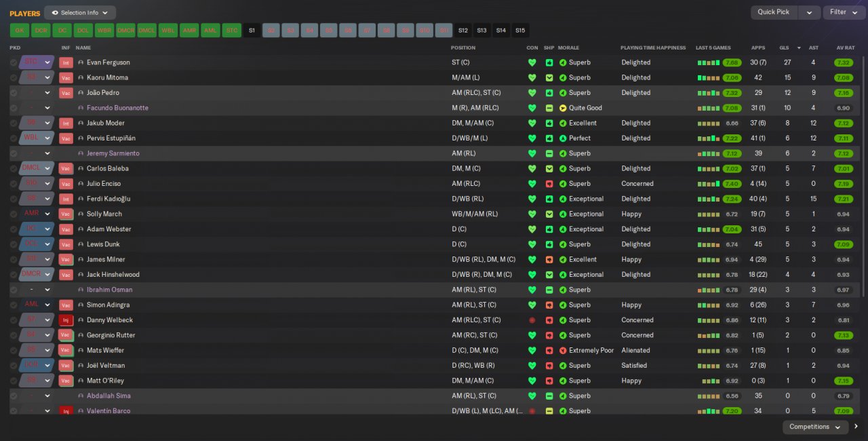Click Kaoru Mitoma's Vac info badge
The height and width of the screenshot is (441, 868).
[66, 77]
